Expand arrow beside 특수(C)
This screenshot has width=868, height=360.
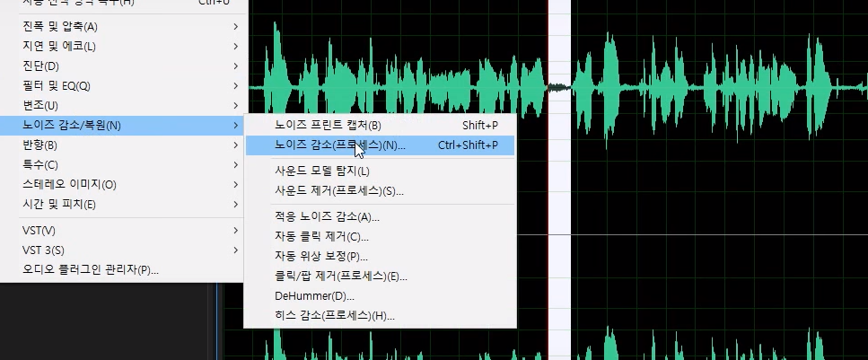(x=236, y=165)
